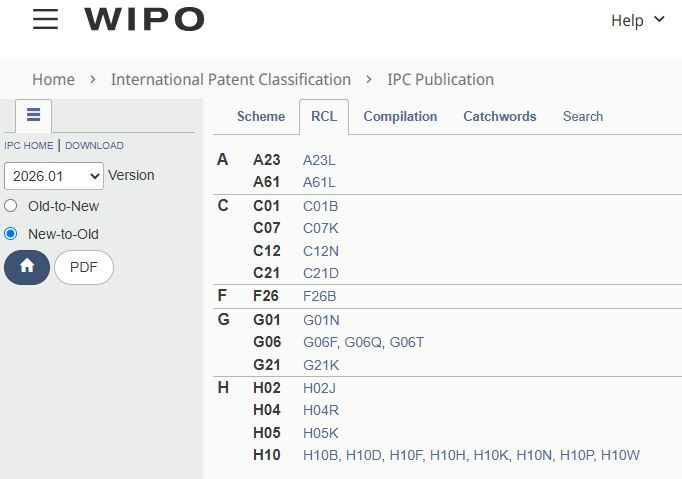
Task: Toggle the sidebar panel list icon
Action: (33, 115)
